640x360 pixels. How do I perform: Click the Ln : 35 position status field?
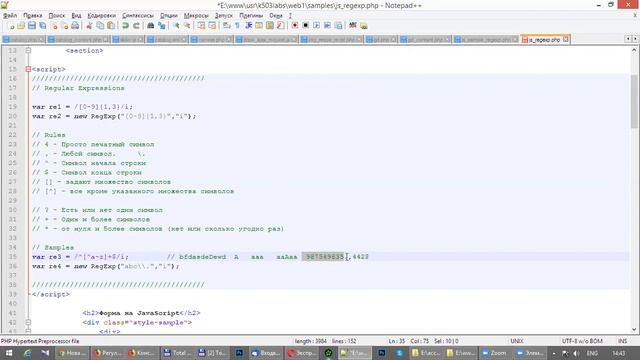coord(397,341)
